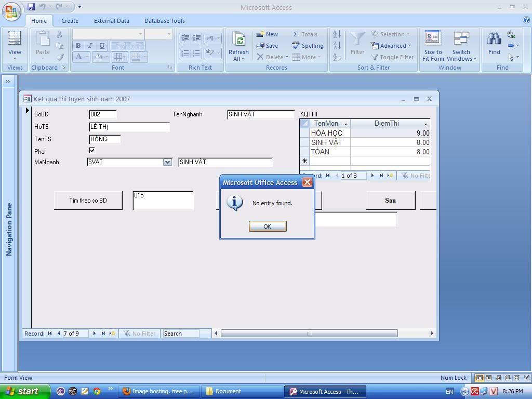Toggle Underline formatting

(102, 46)
